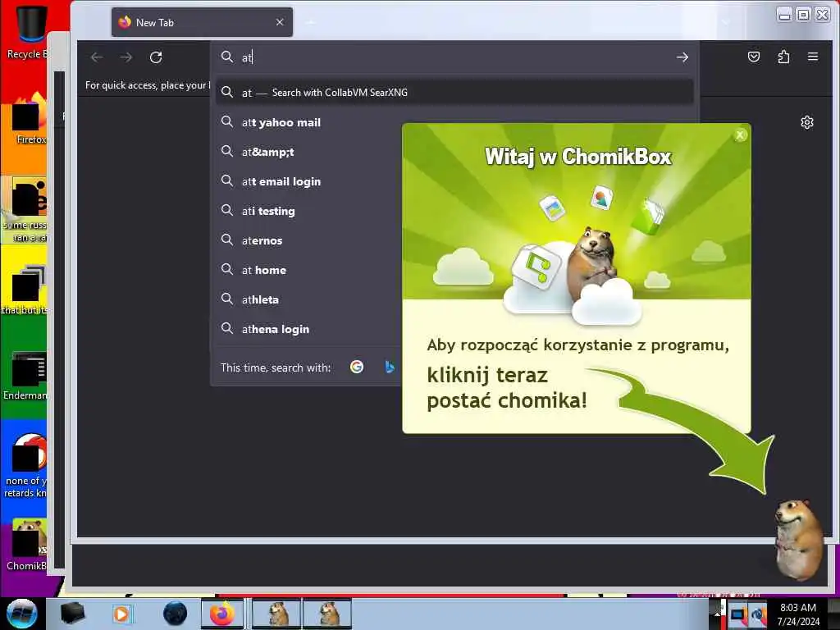This screenshot has width=840, height=630.
Task: Open the taskbar clock showing 8:03 AM
Action: (798, 614)
